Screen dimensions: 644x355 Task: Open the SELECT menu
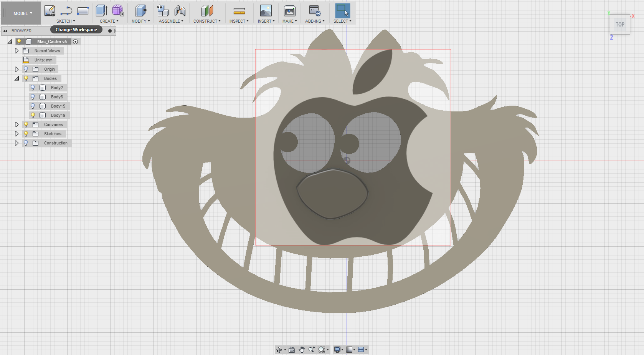coord(342,21)
